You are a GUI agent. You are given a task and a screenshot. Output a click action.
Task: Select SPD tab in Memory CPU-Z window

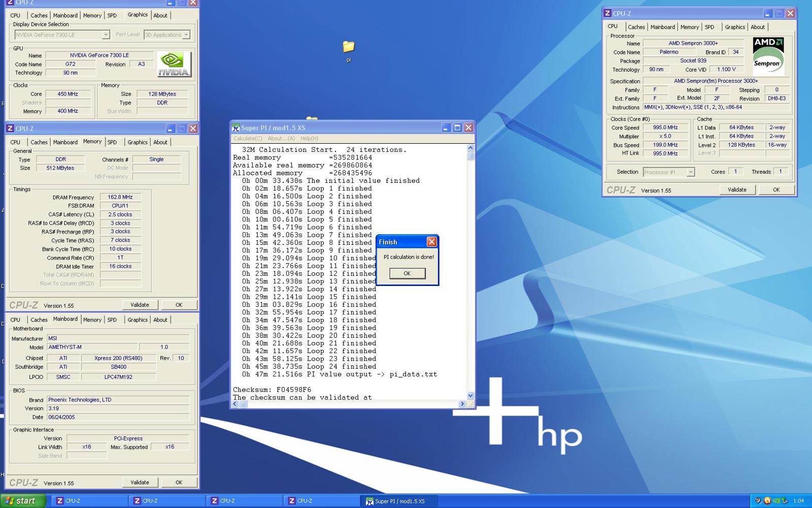pos(112,142)
